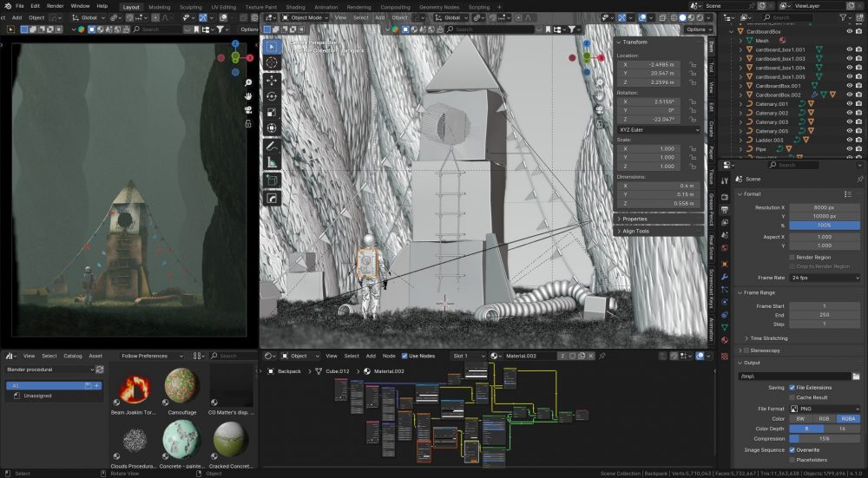Switch to the Geometry Nodes workspace tab

tap(439, 7)
